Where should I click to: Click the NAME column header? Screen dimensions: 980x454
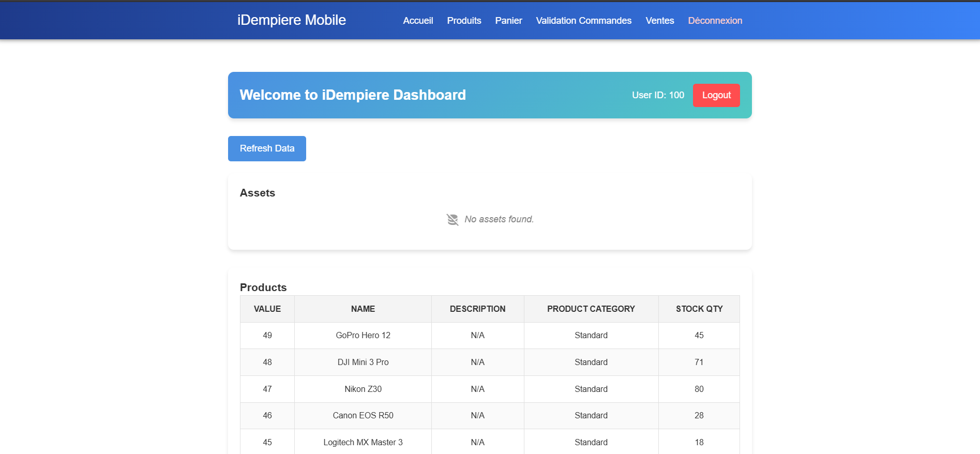pyautogui.click(x=363, y=309)
